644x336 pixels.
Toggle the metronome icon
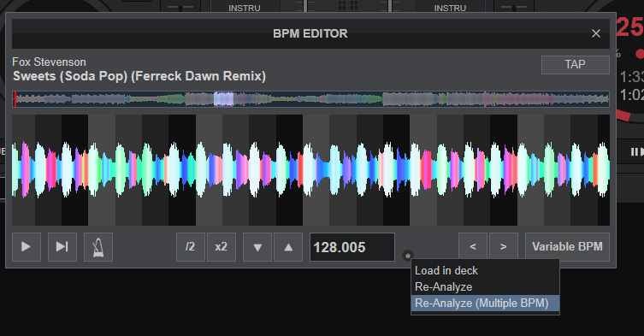point(98,247)
